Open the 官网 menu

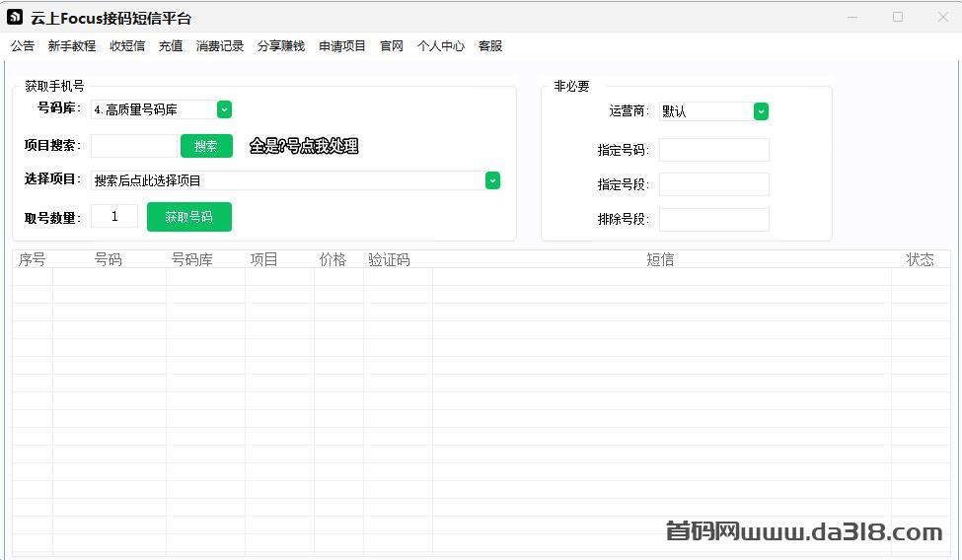pyautogui.click(x=392, y=46)
